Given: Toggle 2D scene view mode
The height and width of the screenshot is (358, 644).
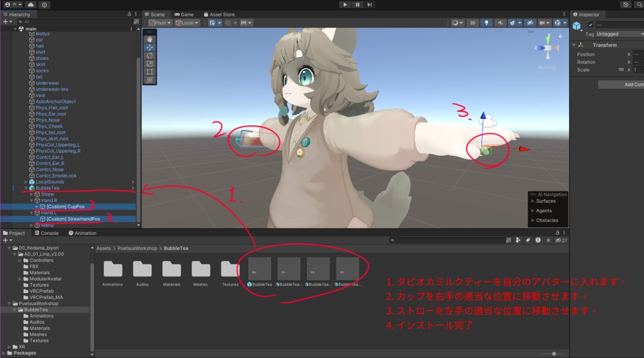Looking at the screenshot, I should (x=472, y=23).
